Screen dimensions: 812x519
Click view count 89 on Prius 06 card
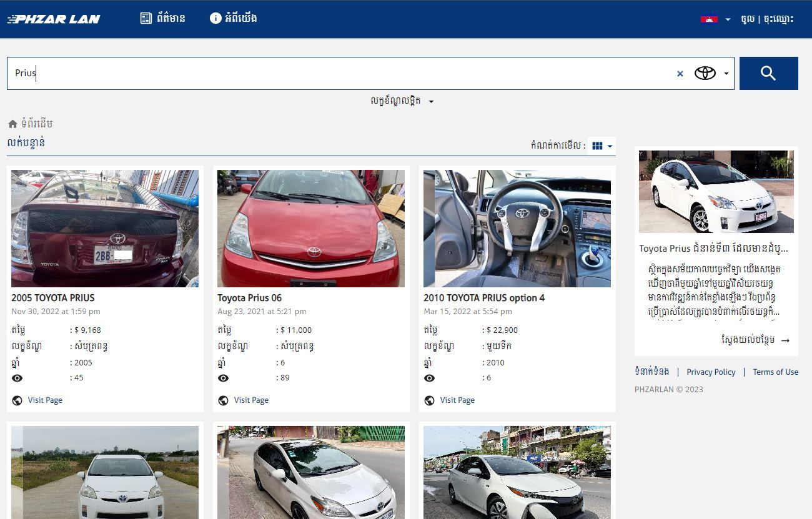pyautogui.click(x=285, y=377)
